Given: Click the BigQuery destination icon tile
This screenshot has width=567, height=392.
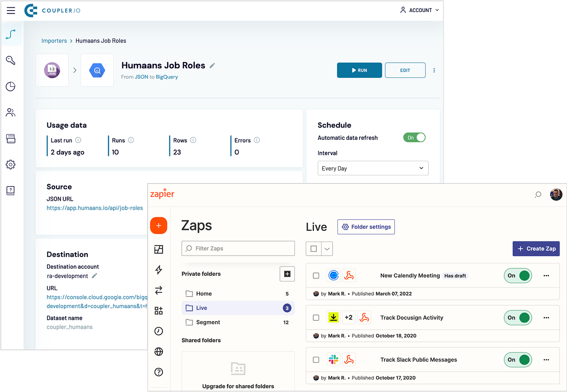Looking at the screenshot, I should (97, 70).
